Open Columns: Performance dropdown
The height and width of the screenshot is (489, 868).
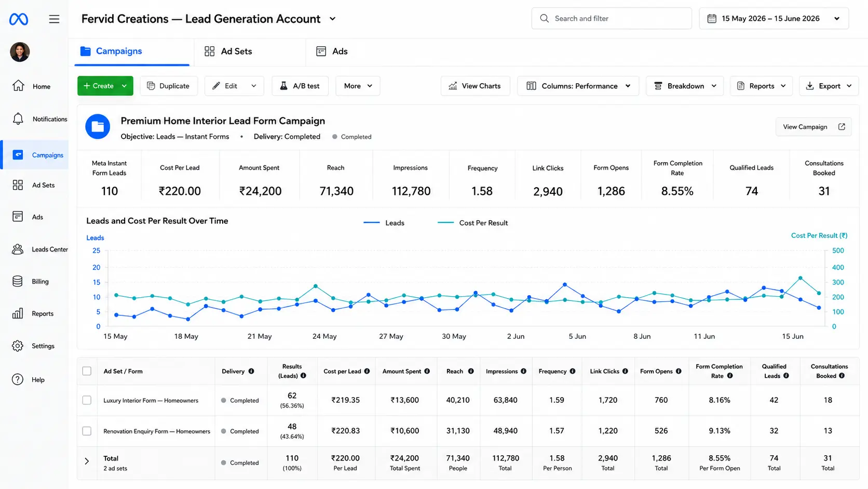click(x=578, y=86)
